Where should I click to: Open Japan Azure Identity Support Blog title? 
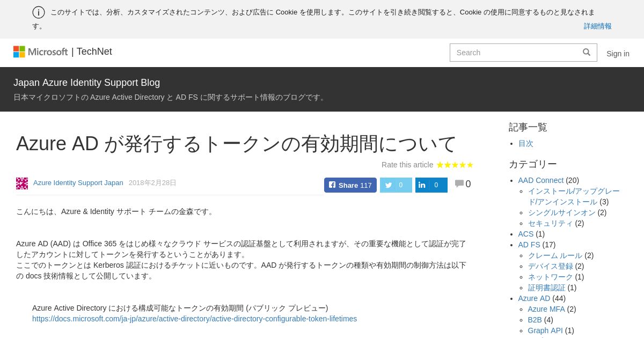86,83
